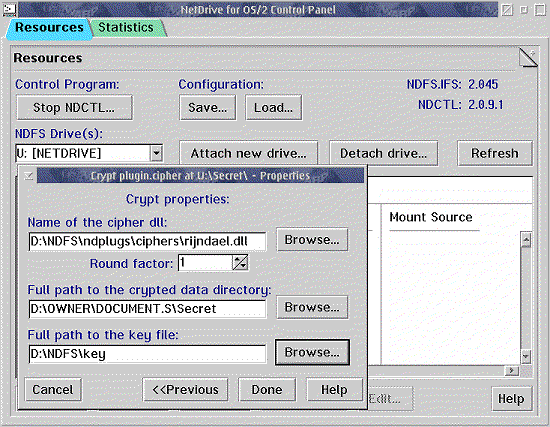Click Done in Crypt properties dialog
Screen dimensions: 550x427
tap(267, 389)
